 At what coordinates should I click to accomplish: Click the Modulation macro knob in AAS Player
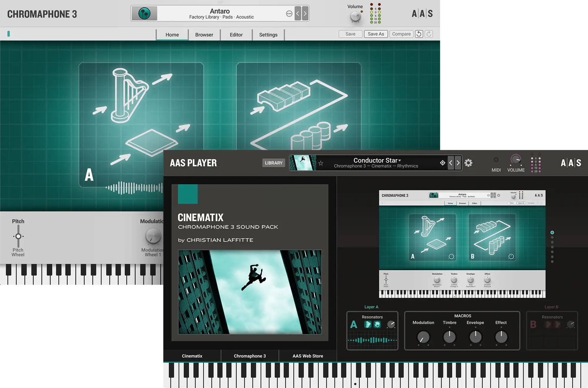coord(423,337)
